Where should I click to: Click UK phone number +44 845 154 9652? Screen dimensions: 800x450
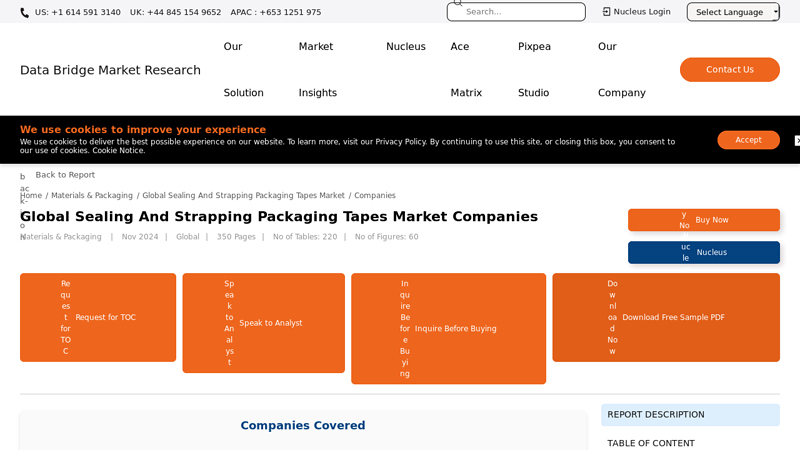(176, 12)
